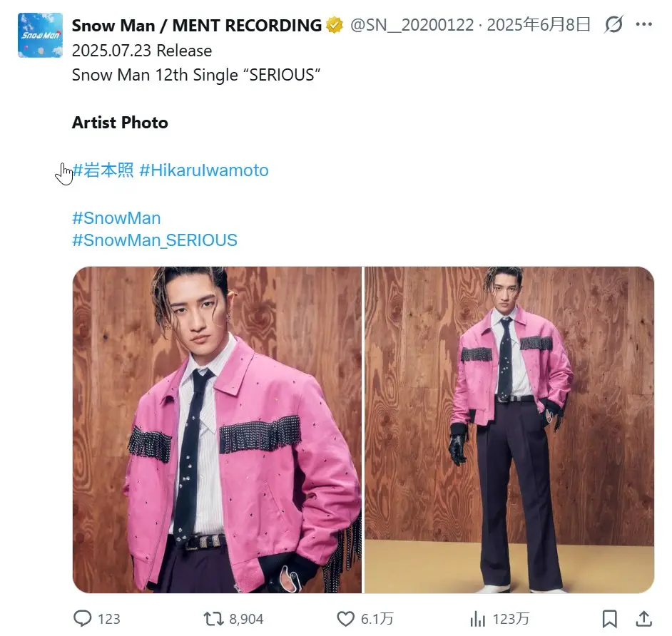This screenshot has width=672, height=636.
Task: Click the share upload icon
Action: tap(643, 618)
